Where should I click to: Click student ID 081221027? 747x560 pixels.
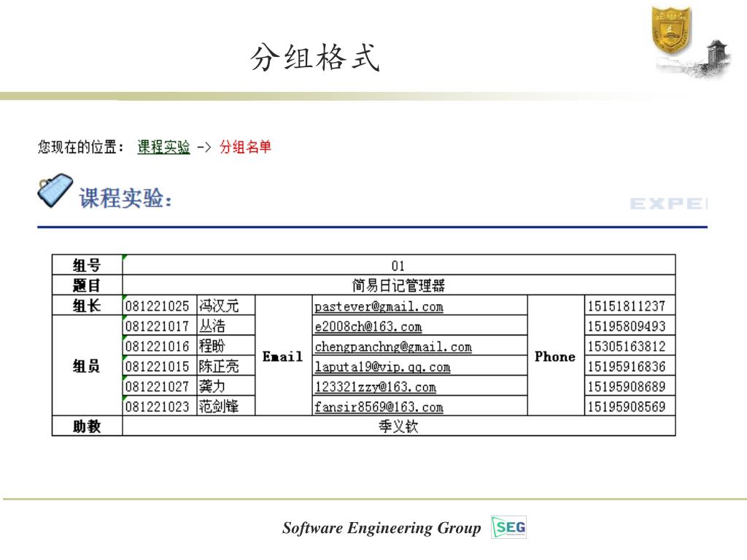pyautogui.click(x=158, y=386)
